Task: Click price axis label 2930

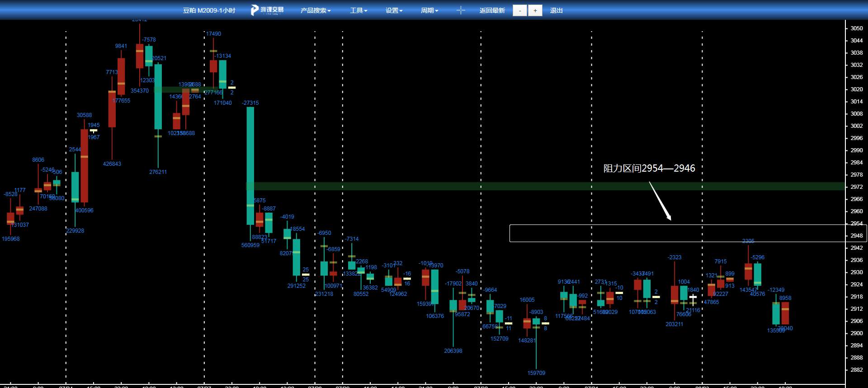Action: pos(856,272)
